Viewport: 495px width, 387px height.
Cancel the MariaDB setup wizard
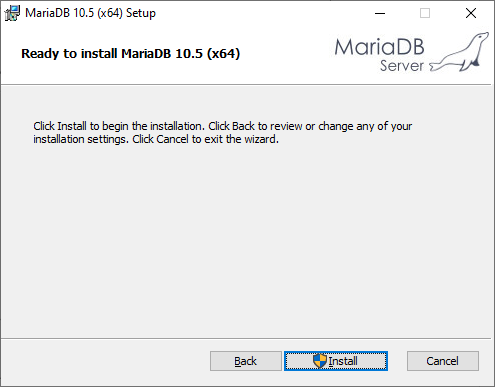pyautogui.click(x=443, y=361)
